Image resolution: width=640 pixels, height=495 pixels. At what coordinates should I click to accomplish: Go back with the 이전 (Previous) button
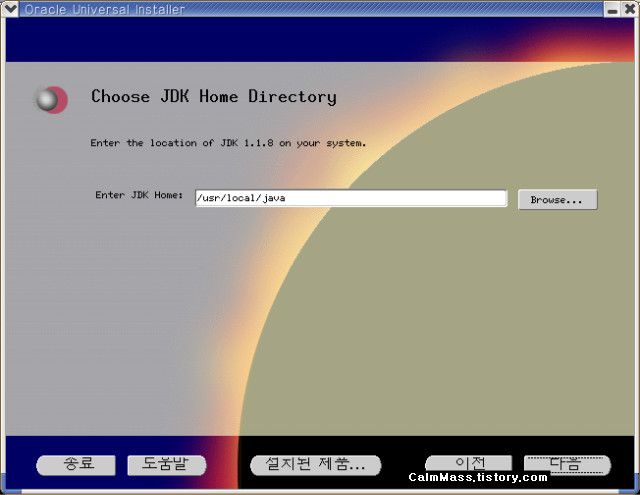468,464
